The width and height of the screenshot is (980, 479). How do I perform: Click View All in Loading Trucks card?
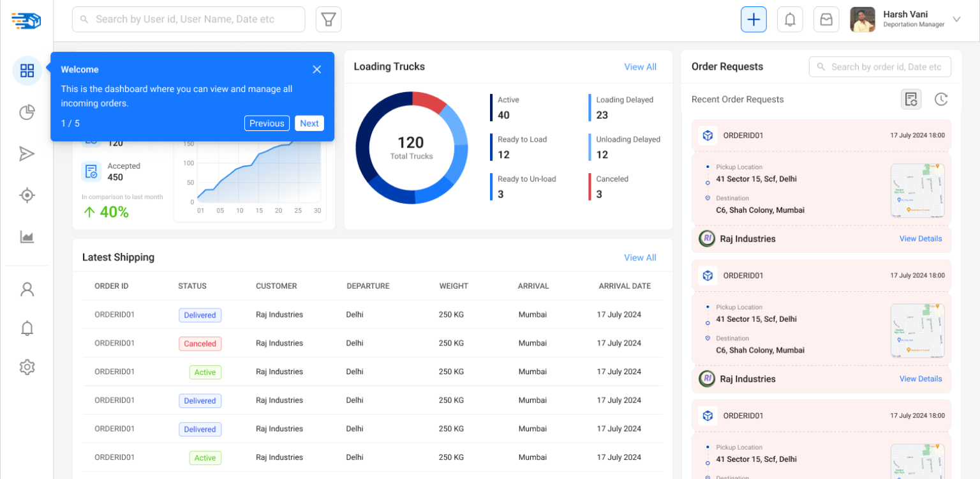click(x=640, y=67)
